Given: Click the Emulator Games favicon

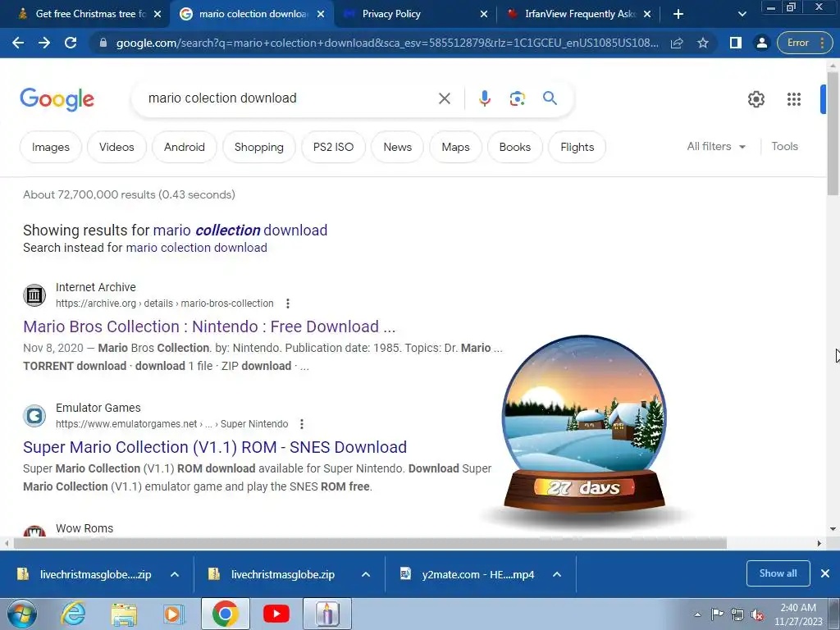Looking at the screenshot, I should (x=34, y=416).
